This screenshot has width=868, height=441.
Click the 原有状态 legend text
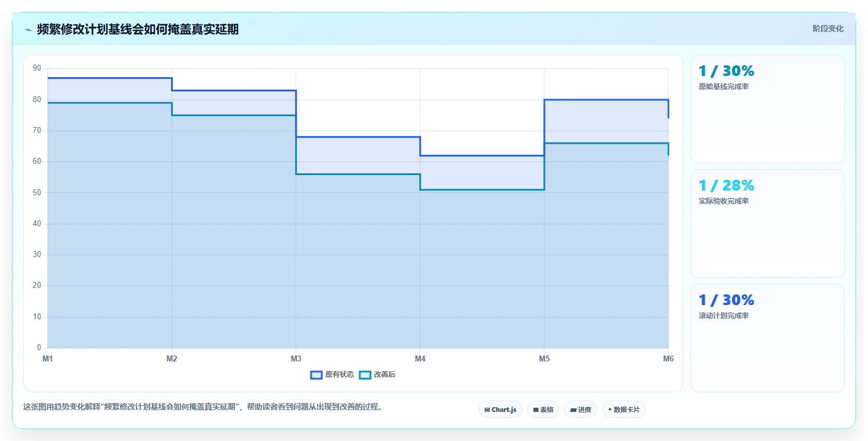(x=340, y=375)
